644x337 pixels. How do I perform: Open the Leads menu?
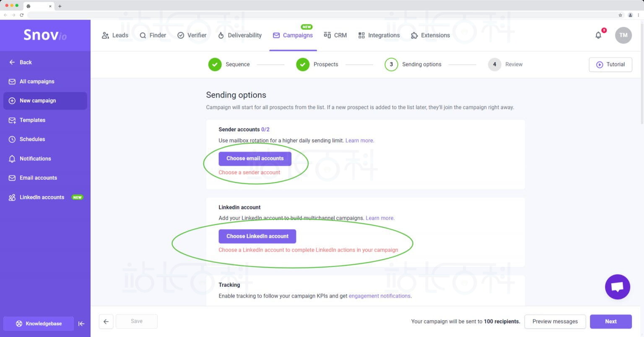click(115, 35)
